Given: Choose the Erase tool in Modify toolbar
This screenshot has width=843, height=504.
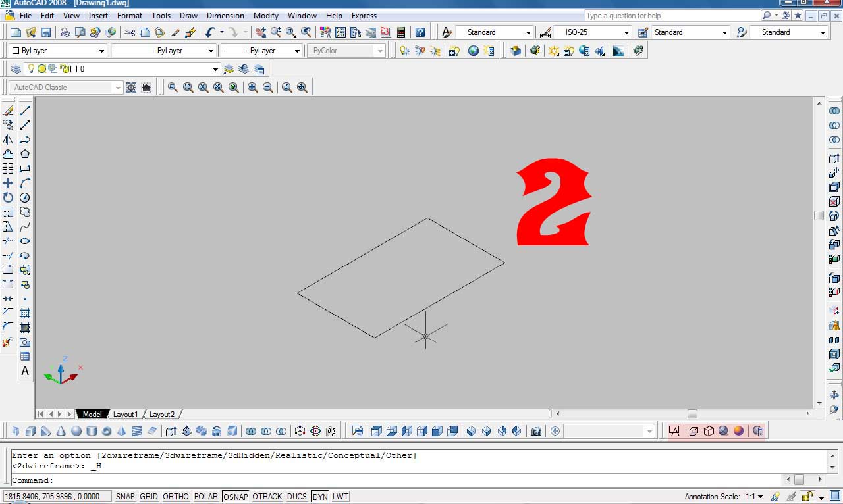Looking at the screenshot, I should [x=8, y=111].
